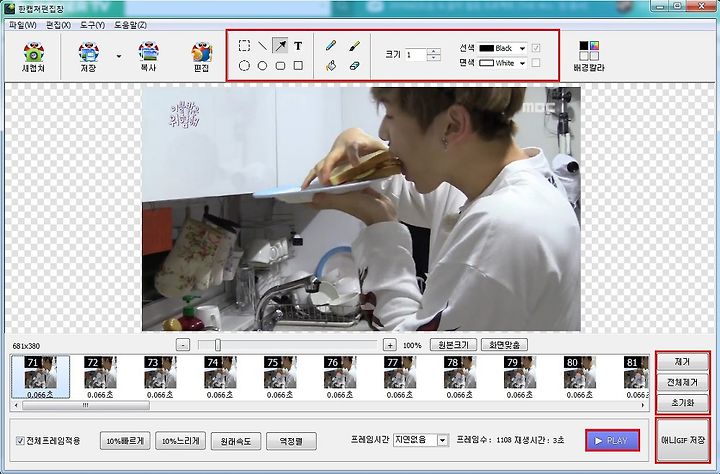Click the 원래속도 original speed button

click(x=236, y=441)
